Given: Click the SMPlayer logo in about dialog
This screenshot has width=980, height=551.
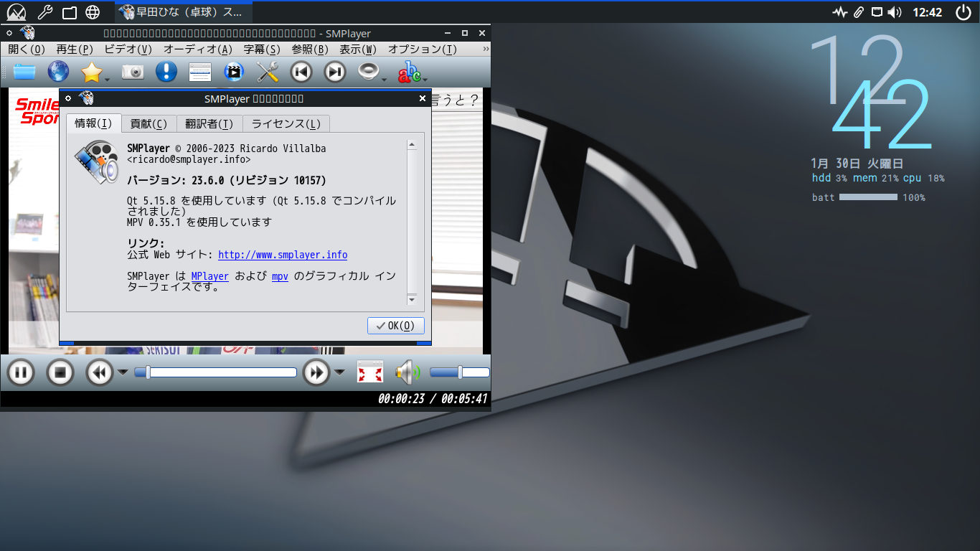Looking at the screenshot, I should [x=96, y=162].
